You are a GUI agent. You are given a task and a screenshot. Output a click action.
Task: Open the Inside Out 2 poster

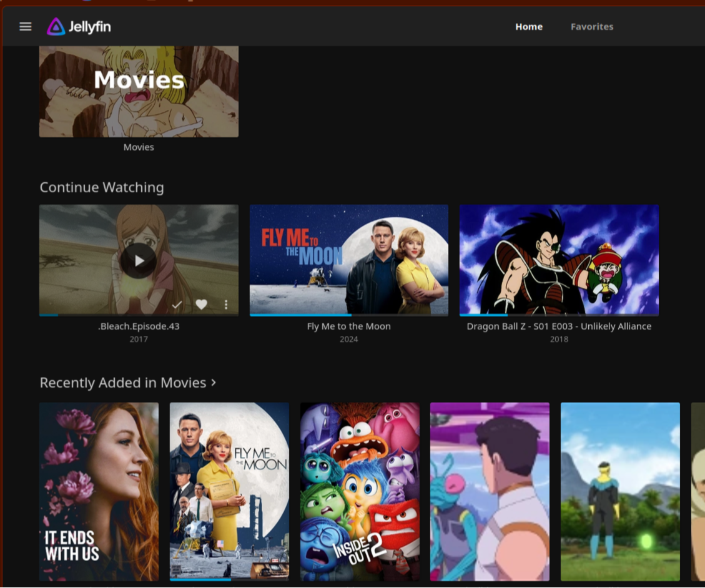tap(360, 491)
